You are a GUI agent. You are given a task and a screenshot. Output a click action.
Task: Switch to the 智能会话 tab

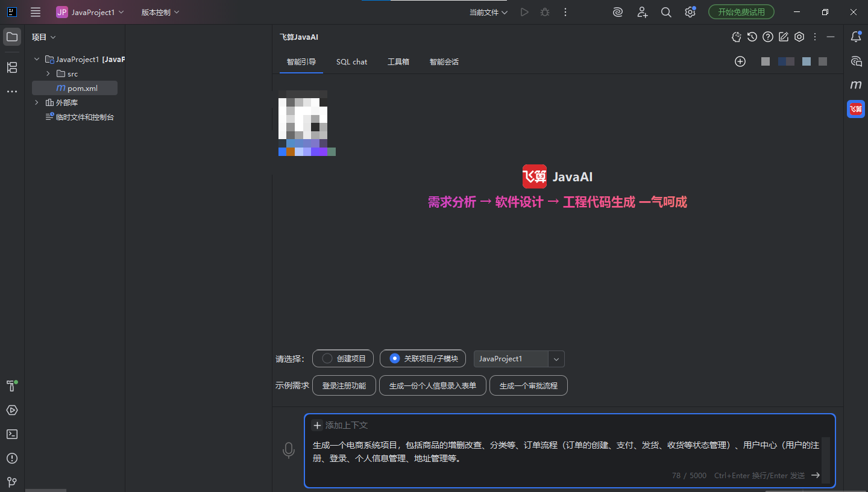[444, 61]
